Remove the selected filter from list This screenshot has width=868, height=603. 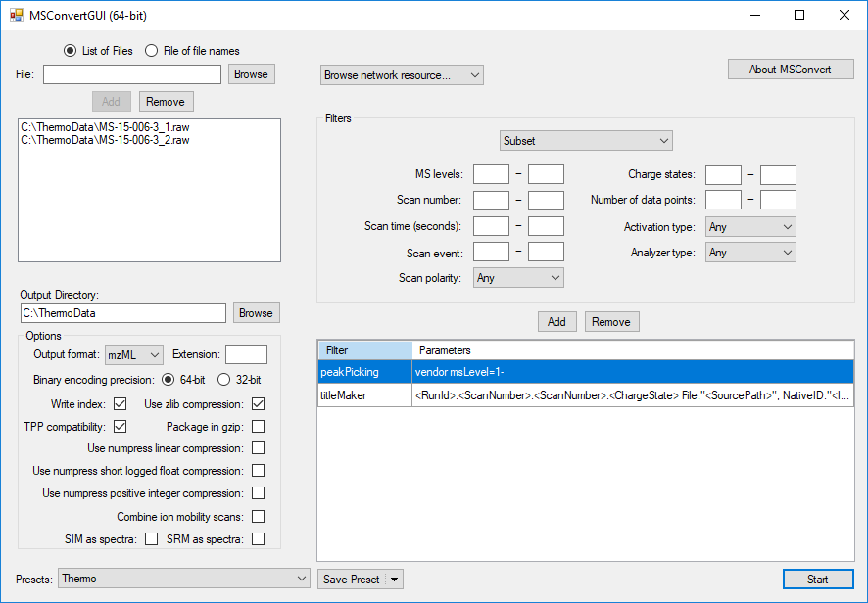[x=611, y=322]
